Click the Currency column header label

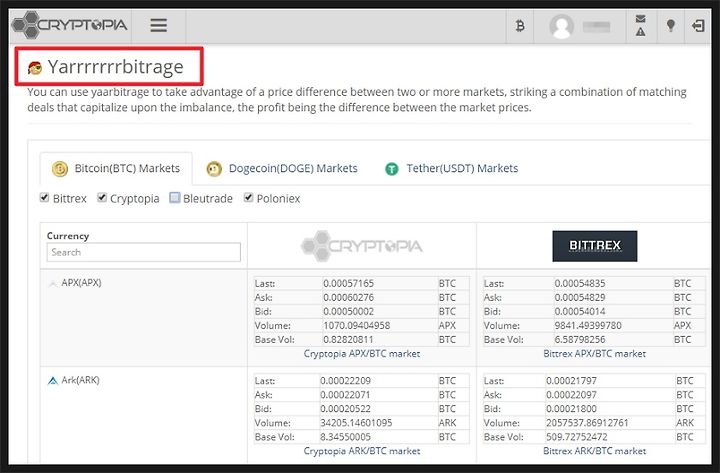point(68,236)
